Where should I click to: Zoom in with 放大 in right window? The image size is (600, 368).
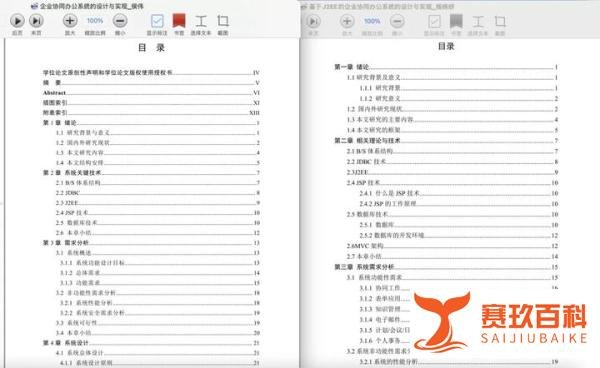(347, 21)
